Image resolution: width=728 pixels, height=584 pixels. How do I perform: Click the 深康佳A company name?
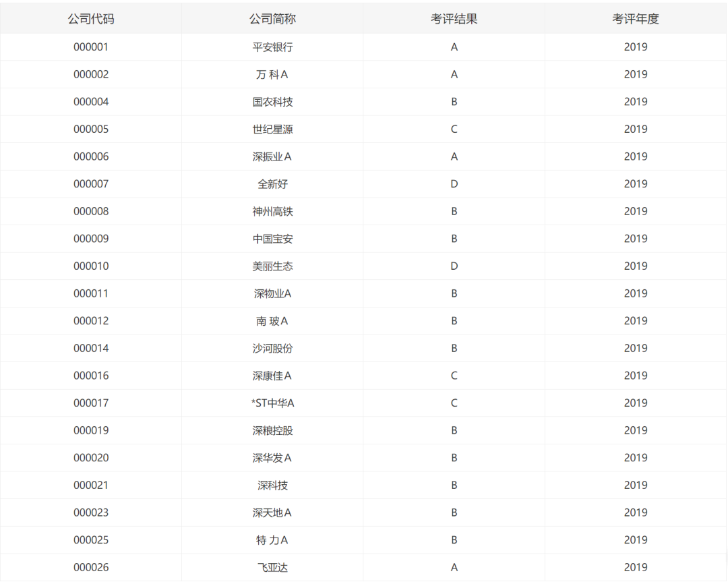pos(272,376)
